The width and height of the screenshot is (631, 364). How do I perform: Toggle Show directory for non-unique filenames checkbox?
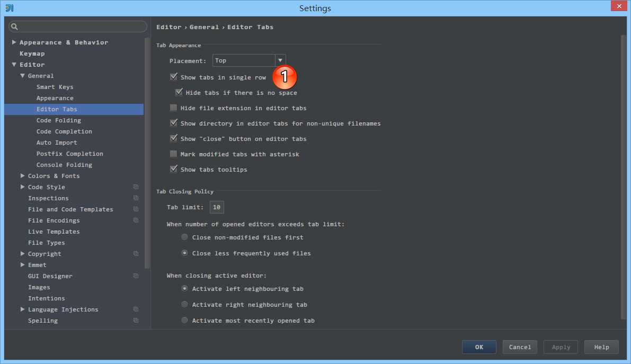coord(173,123)
